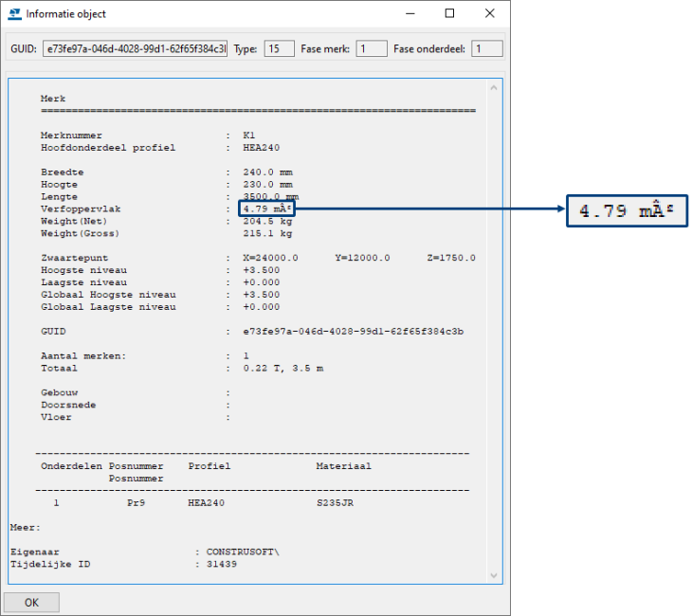This screenshot has width=692, height=616.
Task: Click the scroll up arrow of the report
Action: pos(493,87)
